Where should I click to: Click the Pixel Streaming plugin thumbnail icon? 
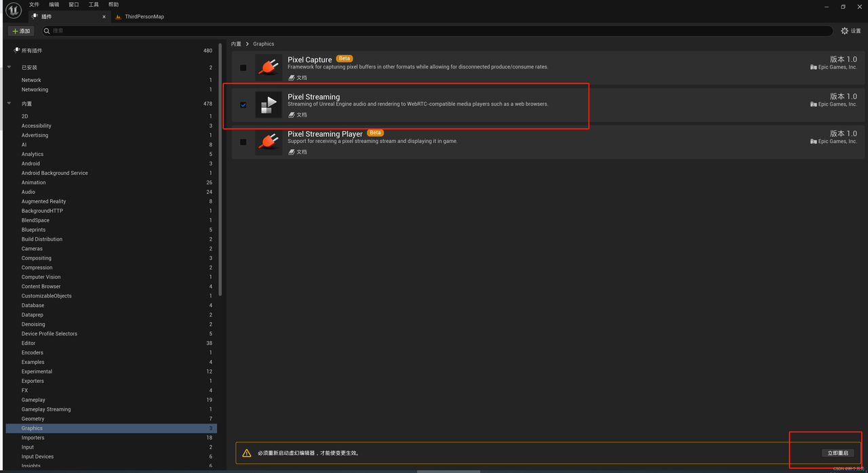[x=269, y=105]
